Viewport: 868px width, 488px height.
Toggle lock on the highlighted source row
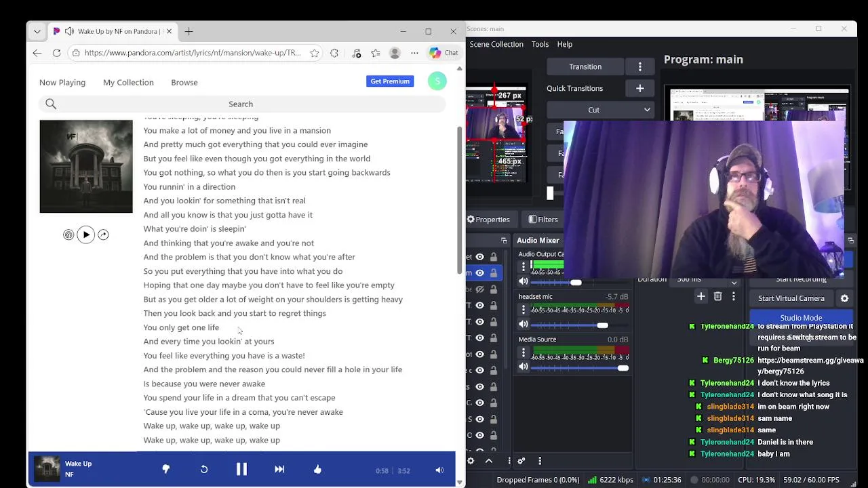(x=494, y=273)
